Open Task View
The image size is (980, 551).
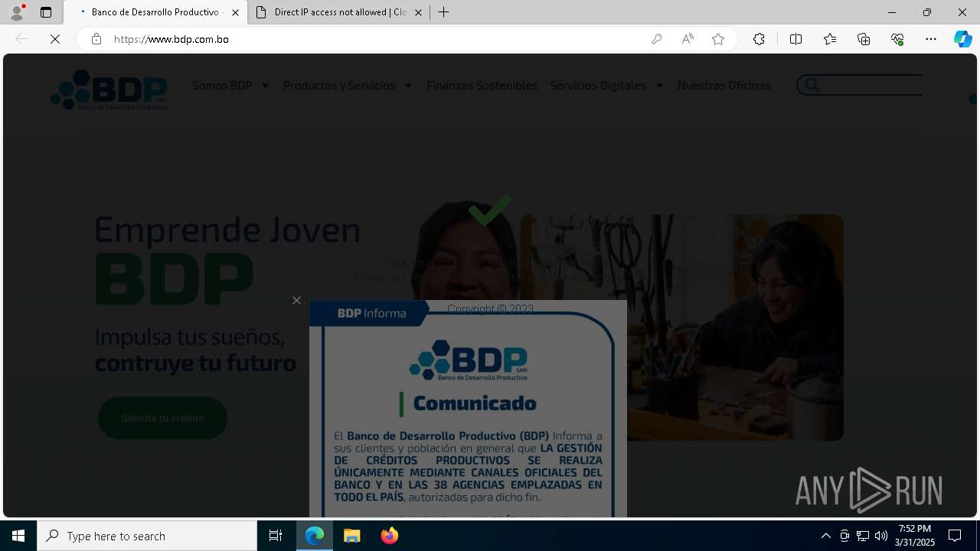276,536
